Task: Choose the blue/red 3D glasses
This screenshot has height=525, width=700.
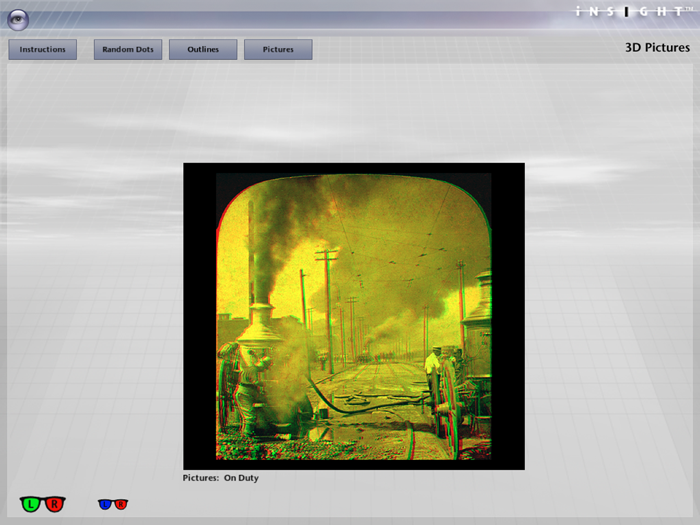Action: (x=113, y=504)
